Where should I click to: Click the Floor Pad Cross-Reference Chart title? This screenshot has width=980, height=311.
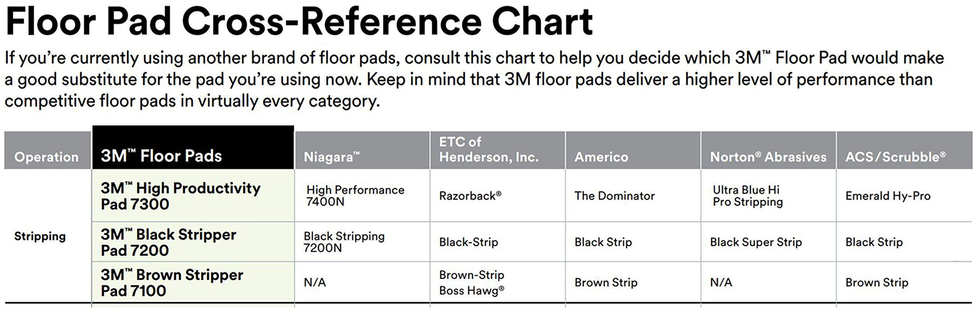tap(299, 21)
